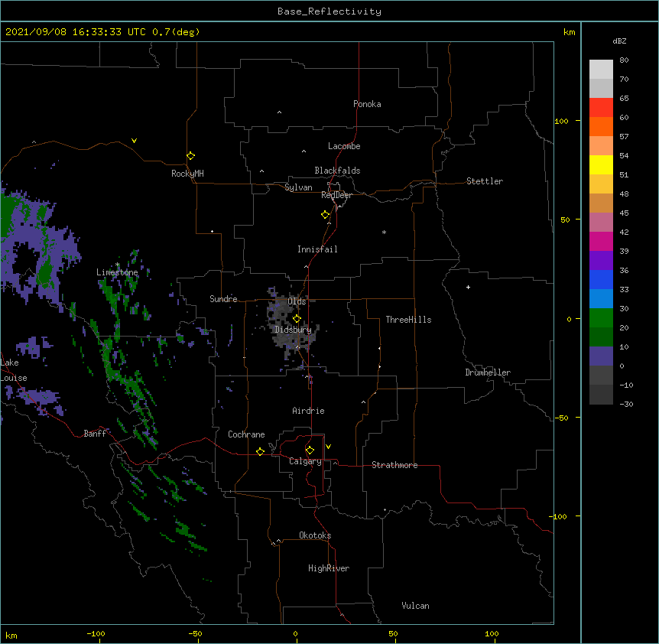Image resolution: width=659 pixels, height=644 pixels.
Task: Click the Lacombe town label
Action: tap(344, 146)
